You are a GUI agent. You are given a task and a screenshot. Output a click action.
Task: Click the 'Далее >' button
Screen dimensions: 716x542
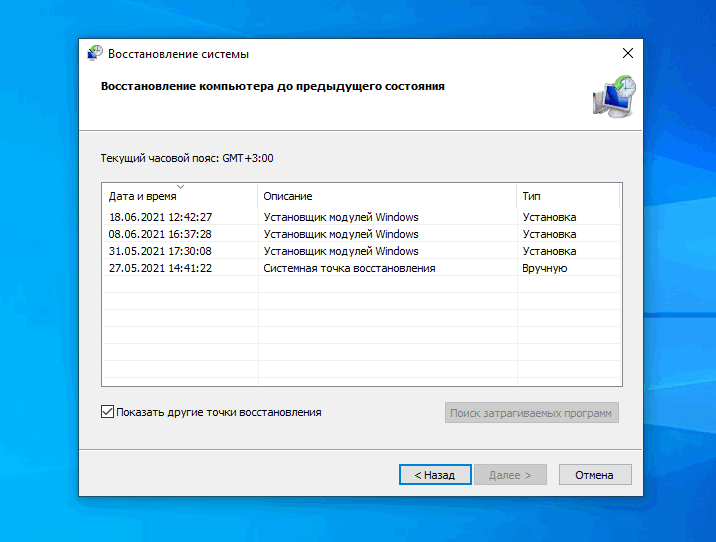[x=510, y=475]
